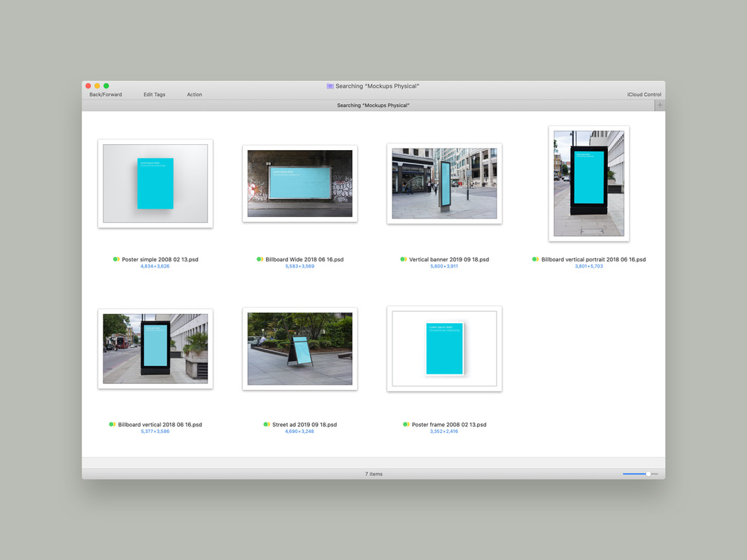Click file name Poster simple 2008 02 13.psd
The width and height of the screenshot is (747, 560).
coord(160,259)
